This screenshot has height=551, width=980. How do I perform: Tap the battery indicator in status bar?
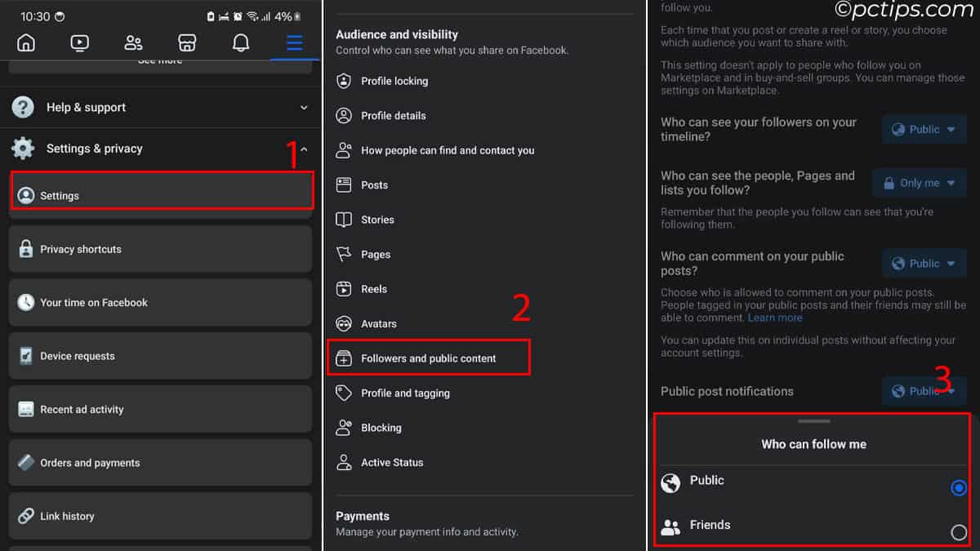(x=296, y=16)
